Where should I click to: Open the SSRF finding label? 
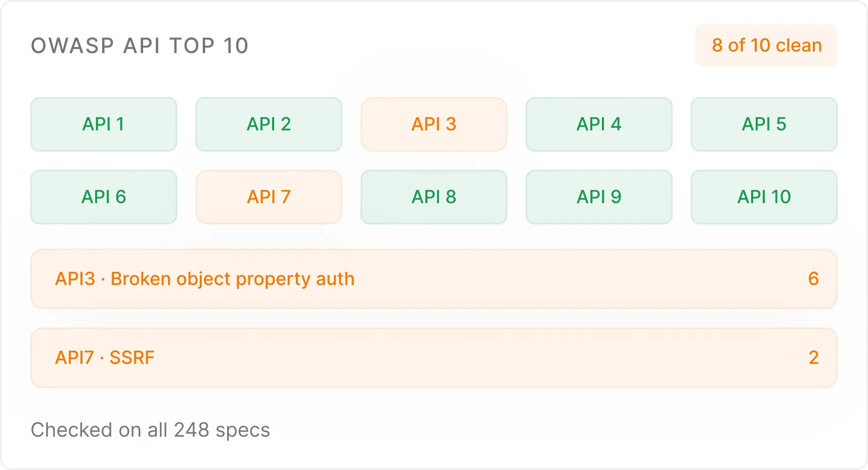click(x=132, y=358)
